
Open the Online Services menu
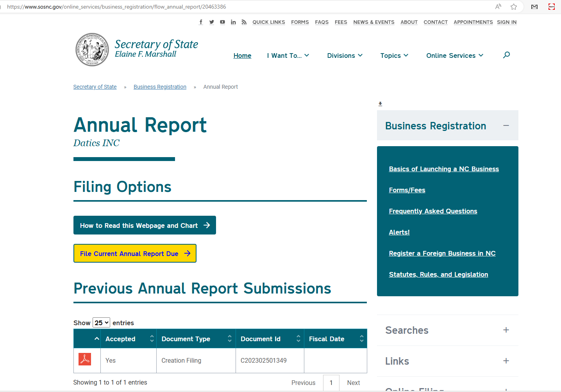click(x=455, y=55)
